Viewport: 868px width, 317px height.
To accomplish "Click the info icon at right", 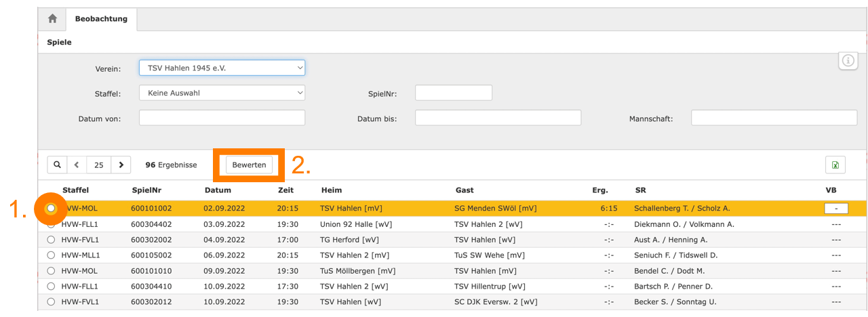I will point(848,61).
